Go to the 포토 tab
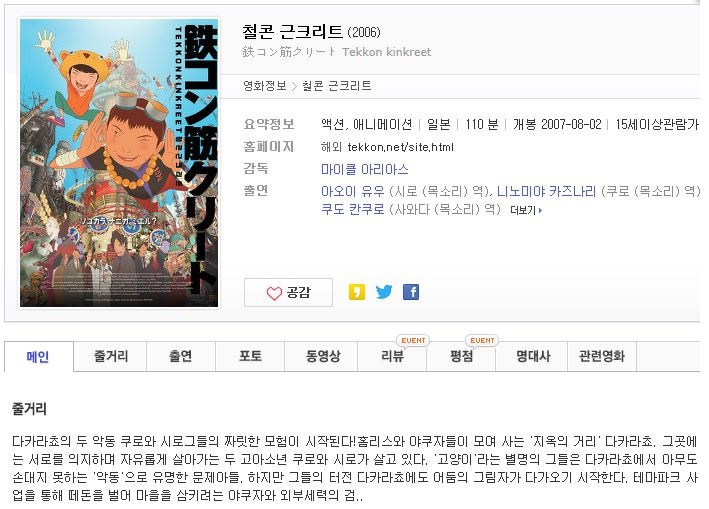The height and width of the screenshot is (509, 709). pos(250,356)
